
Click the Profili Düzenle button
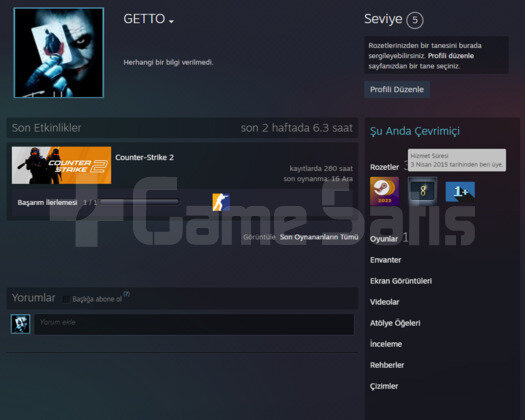point(397,89)
